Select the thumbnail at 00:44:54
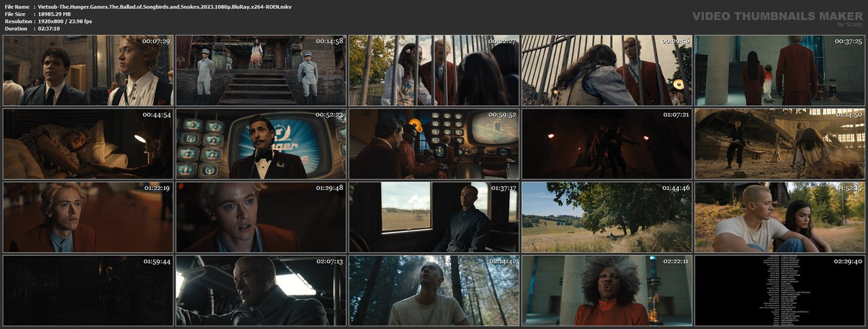 click(x=88, y=144)
